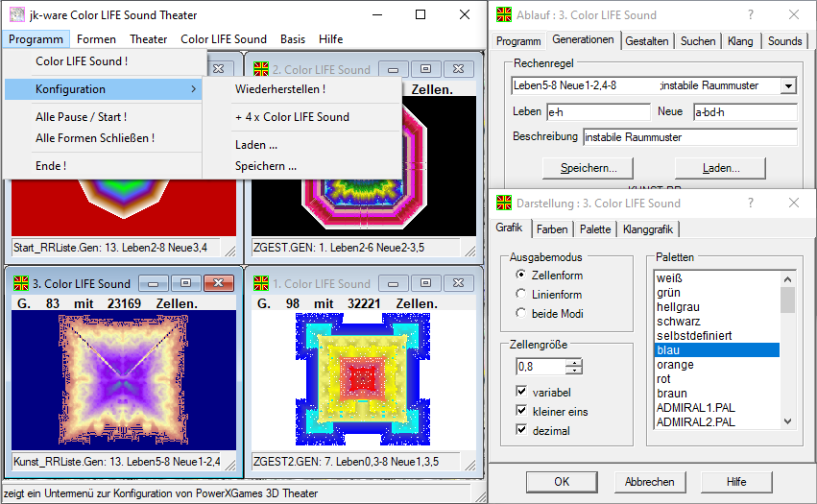Toggle the kleiner eins checkbox
Viewport: 817px width, 504px height.
pos(521,410)
